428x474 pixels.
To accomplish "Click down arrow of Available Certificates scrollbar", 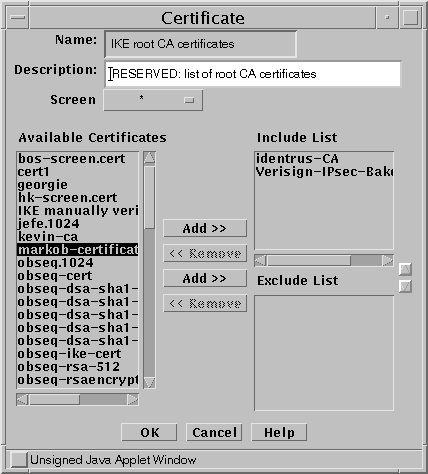I will coord(149,382).
